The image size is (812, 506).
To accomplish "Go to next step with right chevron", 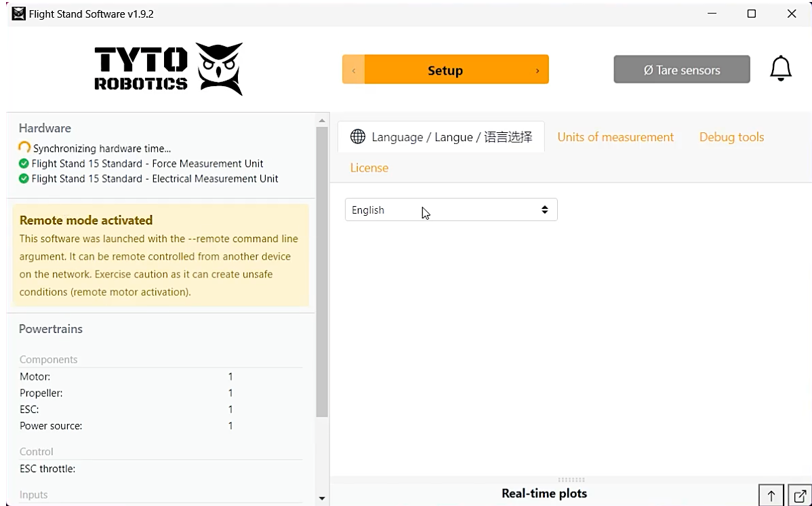I will point(537,70).
